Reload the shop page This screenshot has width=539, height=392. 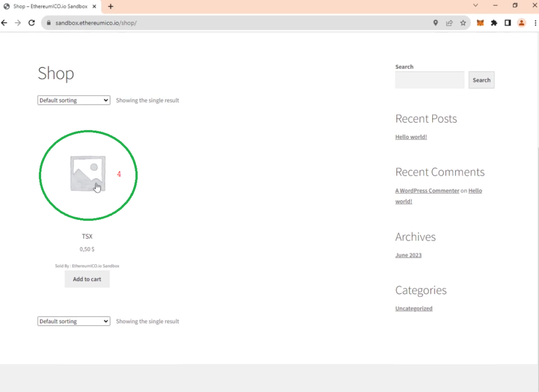coord(32,23)
